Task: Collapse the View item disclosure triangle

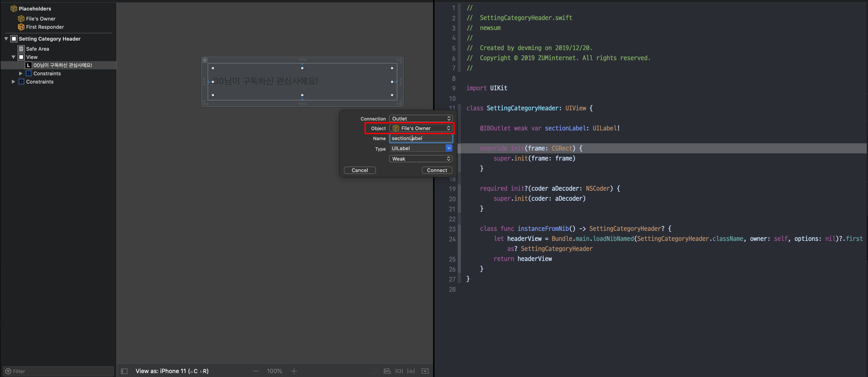Action: click(x=13, y=57)
